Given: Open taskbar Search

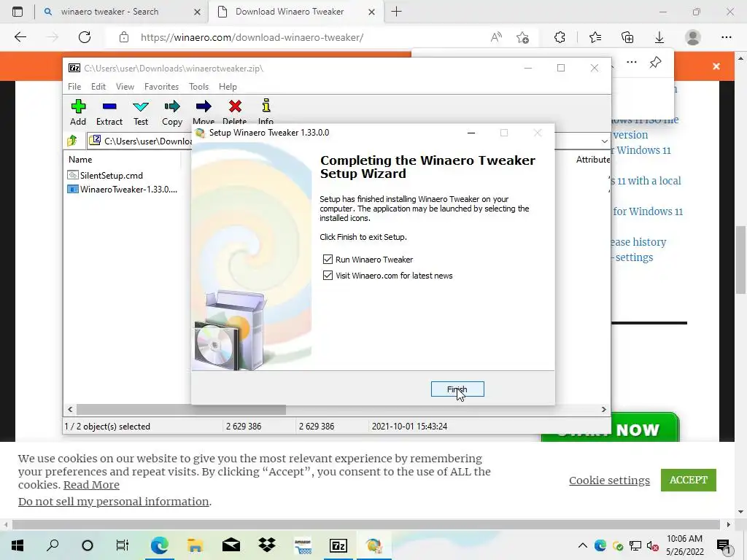Looking at the screenshot, I should (53, 545).
